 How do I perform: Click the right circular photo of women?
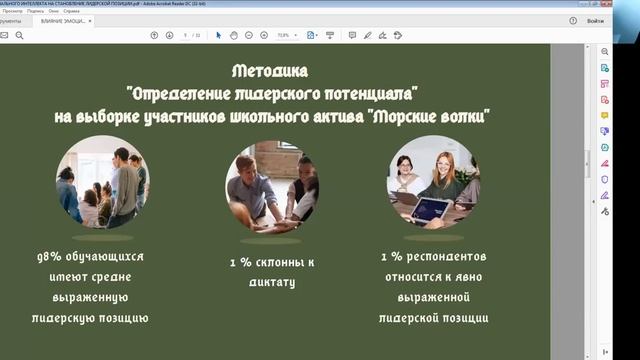433,182
